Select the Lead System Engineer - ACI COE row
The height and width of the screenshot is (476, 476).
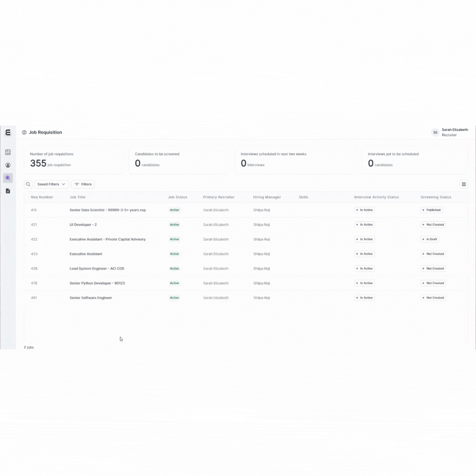(97, 269)
